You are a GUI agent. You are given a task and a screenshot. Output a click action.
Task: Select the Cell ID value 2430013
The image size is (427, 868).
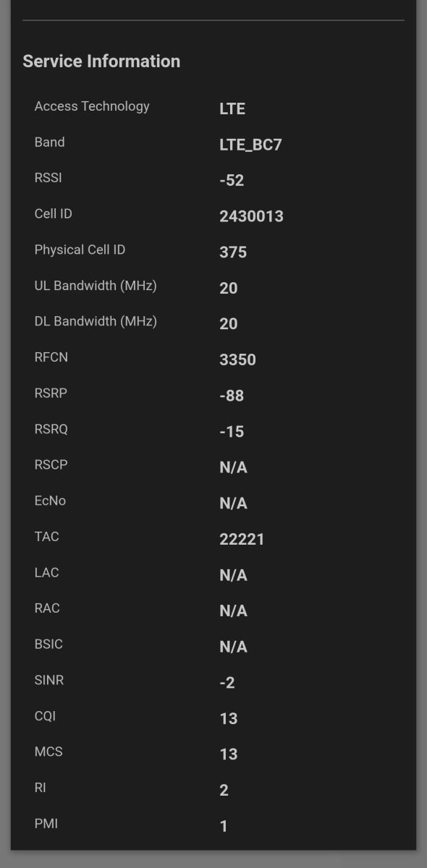pos(251,216)
